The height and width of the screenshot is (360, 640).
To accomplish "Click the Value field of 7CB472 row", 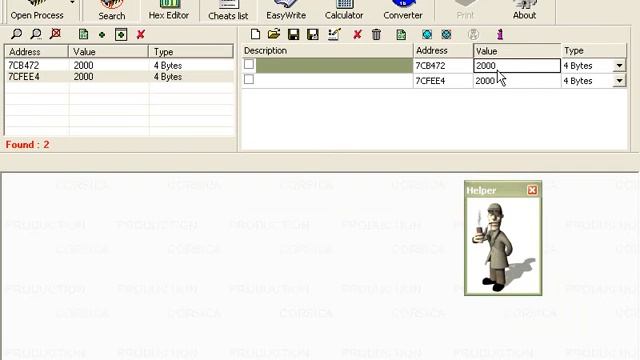I will pos(517,66).
